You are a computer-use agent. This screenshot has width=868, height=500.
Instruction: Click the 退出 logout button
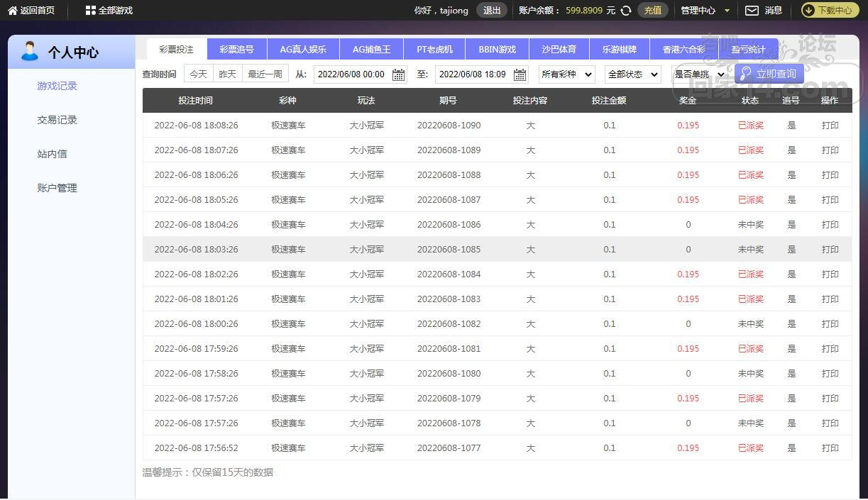[x=492, y=11]
